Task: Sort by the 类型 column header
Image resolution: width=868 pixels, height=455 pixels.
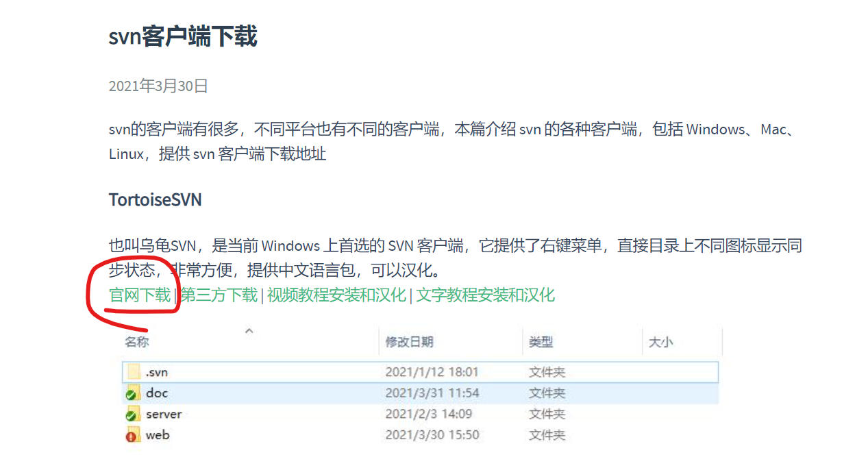Action: tap(541, 342)
